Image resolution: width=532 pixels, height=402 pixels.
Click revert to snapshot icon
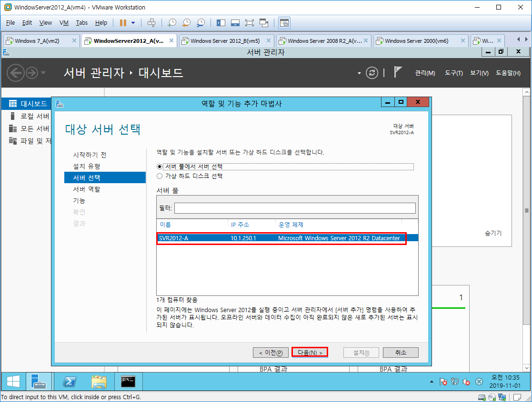(x=186, y=23)
